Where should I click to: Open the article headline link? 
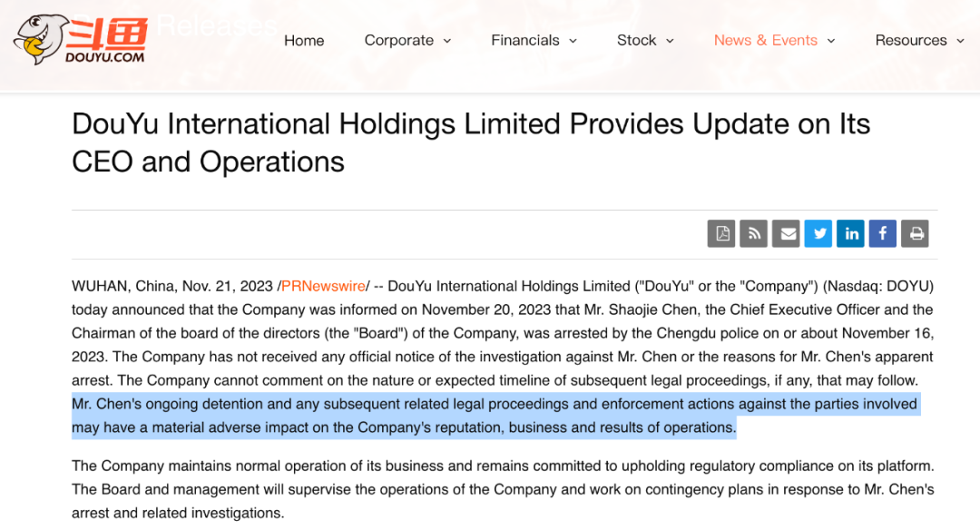471,142
